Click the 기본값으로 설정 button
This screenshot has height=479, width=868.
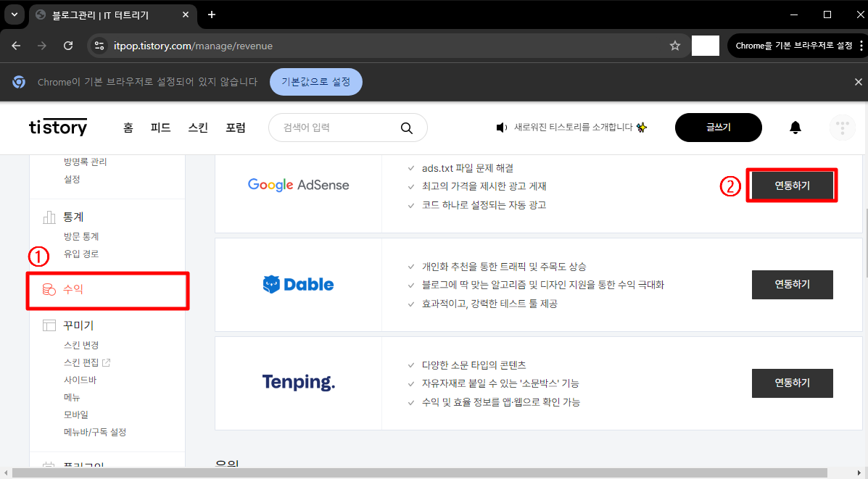(316, 82)
